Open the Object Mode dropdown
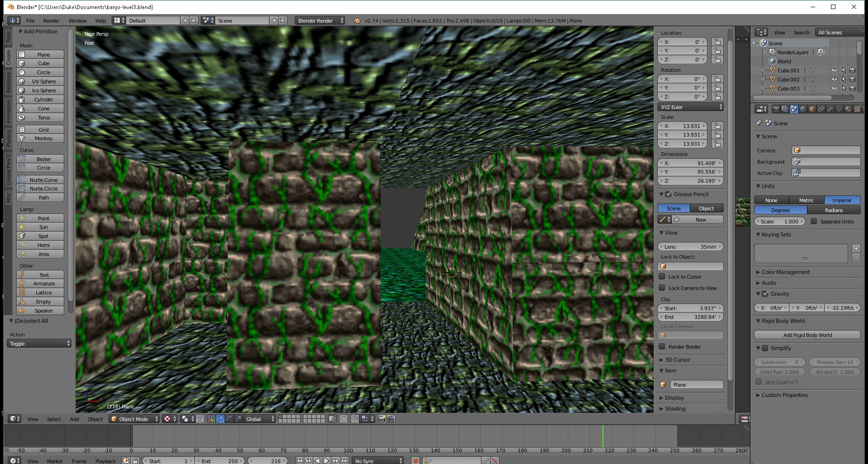This screenshot has height=464, width=868. click(x=135, y=419)
